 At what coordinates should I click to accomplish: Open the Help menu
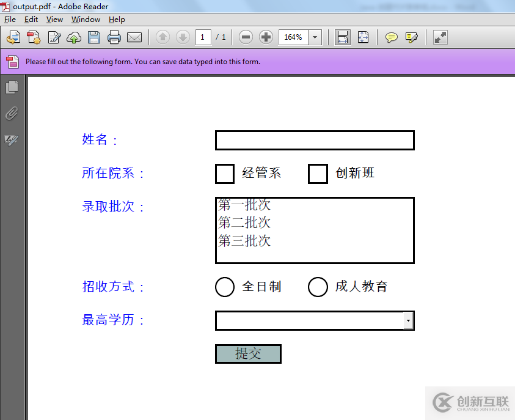(x=117, y=20)
